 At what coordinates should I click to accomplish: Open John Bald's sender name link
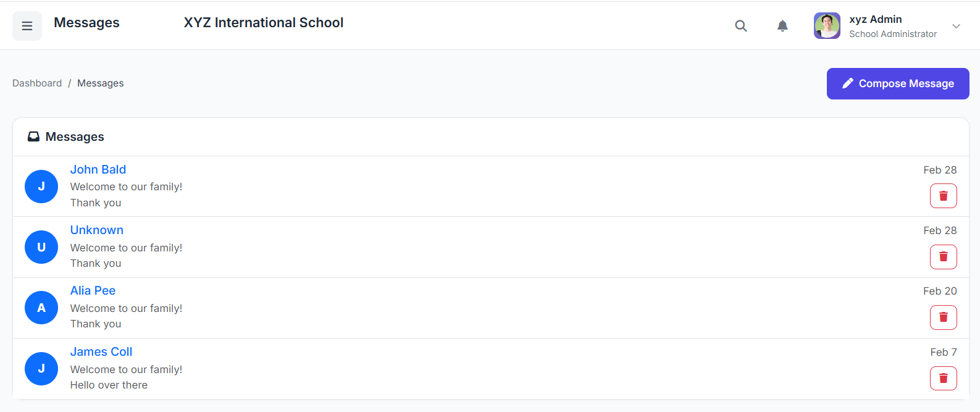pyautogui.click(x=98, y=169)
